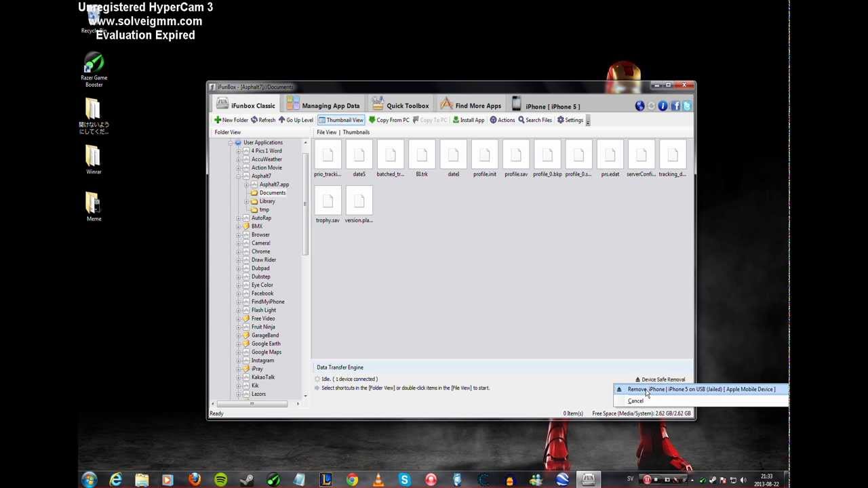Collapse the Asphalt7 tree node
Screen dimensions: 868x488
click(x=239, y=176)
